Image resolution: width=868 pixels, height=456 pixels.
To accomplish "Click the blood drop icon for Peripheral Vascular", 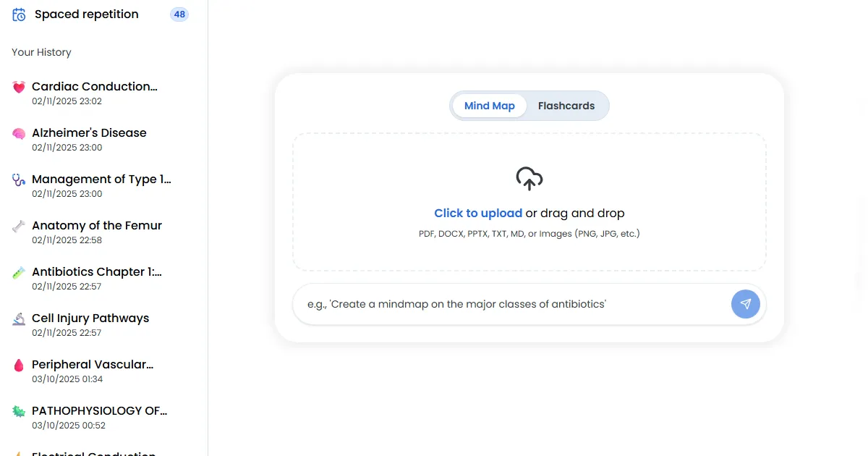I will (19, 366).
